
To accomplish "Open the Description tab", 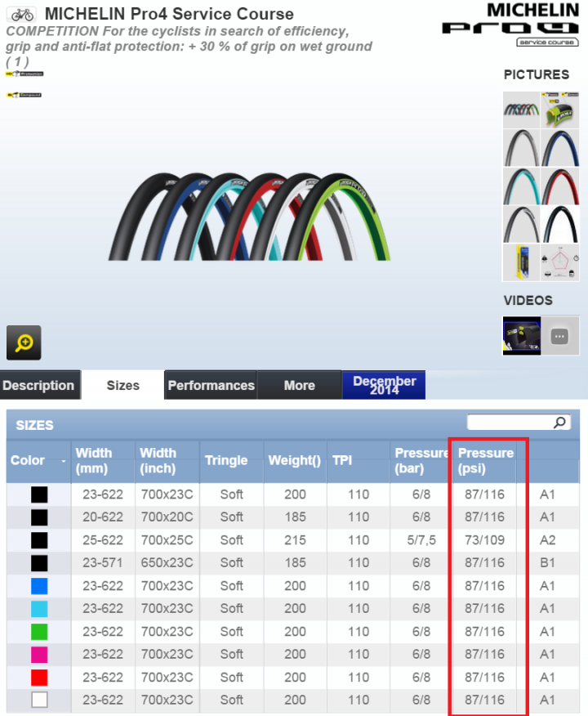I will pos(40,385).
